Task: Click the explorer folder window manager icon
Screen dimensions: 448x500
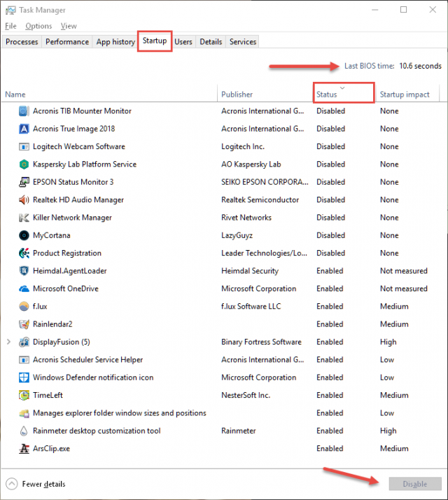Action: [x=24, y=413]
